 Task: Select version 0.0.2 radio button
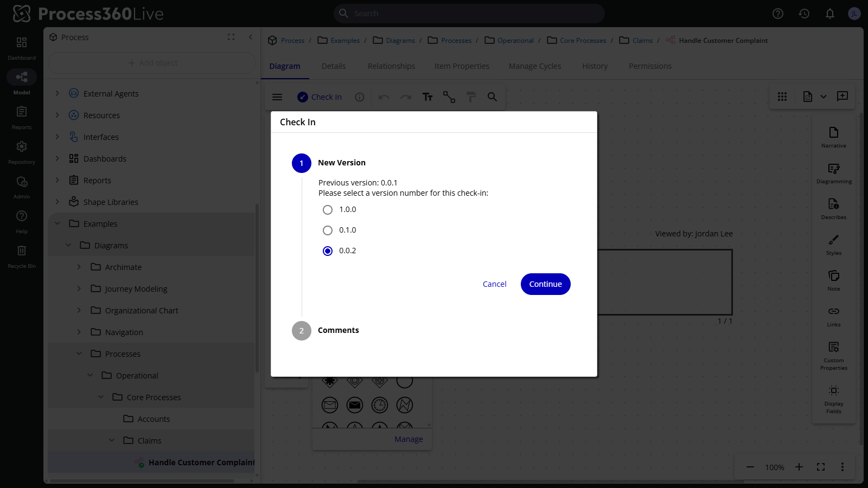(x=328, y=251)
